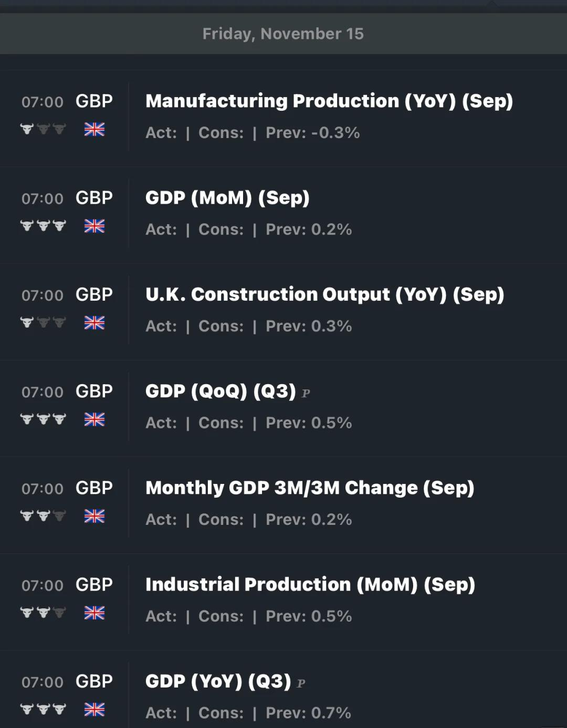Click UK flag beside Manufacturing Production event
The width and height of the screenshot is (567, 728).
coord(94,129)
